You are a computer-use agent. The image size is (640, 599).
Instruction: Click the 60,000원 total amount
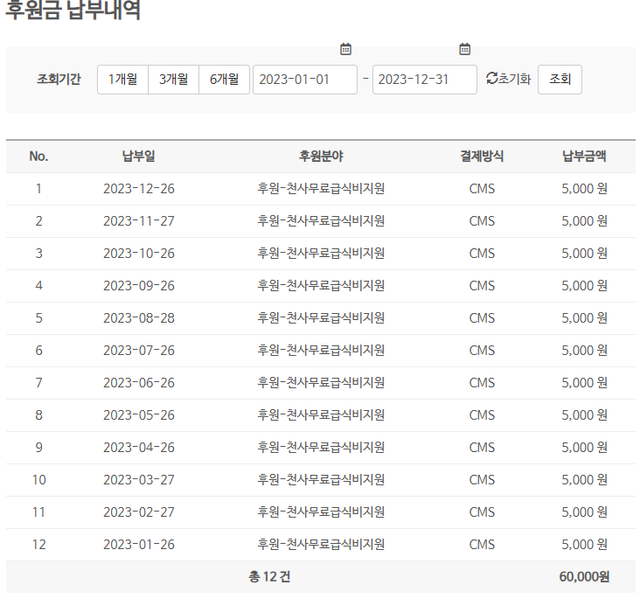pyautogui.click(x=584, y=577)
